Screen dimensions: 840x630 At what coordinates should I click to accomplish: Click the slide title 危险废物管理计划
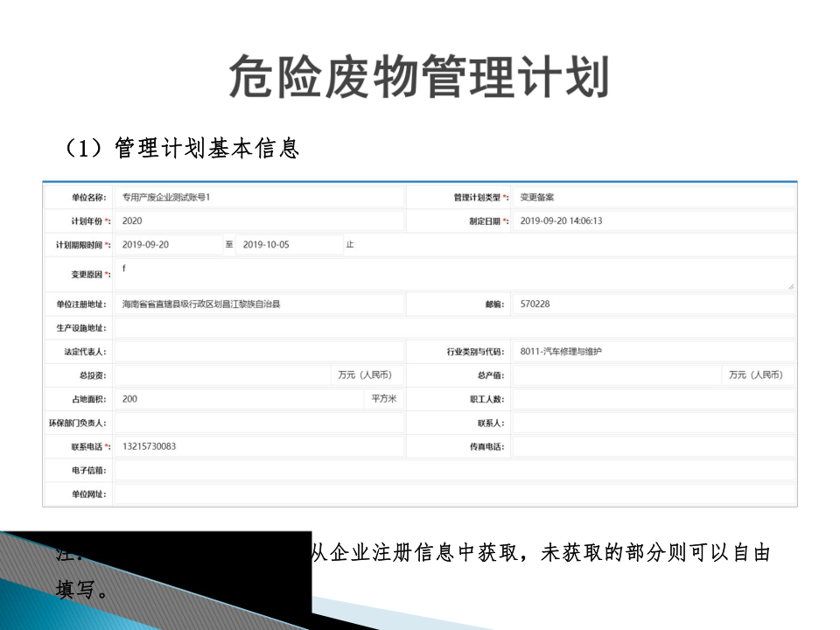tap(419, 77)
